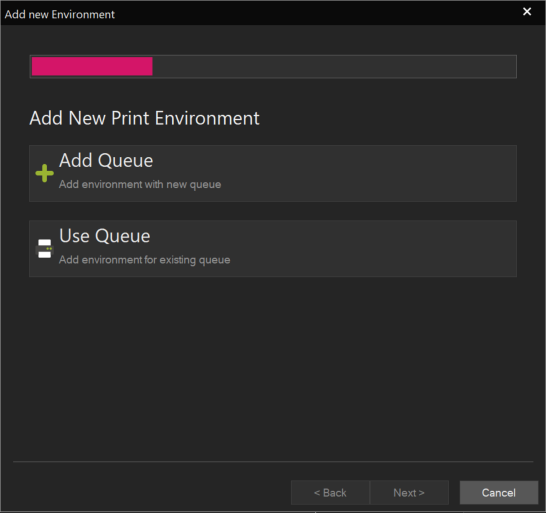The width and height of the screenshot is (546, 513).
Task: Click the pink filled part of progress bar
Action: coord(92,66)
